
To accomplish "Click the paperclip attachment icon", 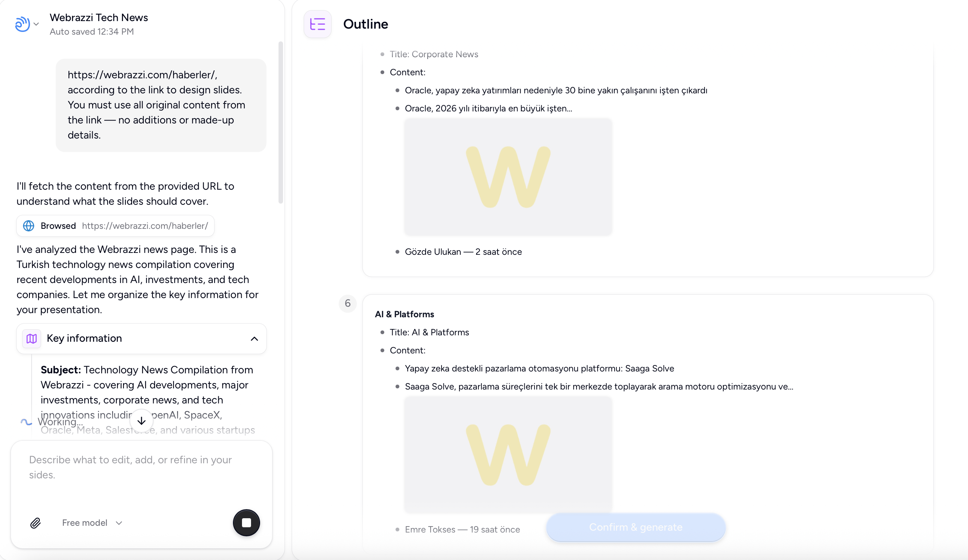I will point(35,523).
